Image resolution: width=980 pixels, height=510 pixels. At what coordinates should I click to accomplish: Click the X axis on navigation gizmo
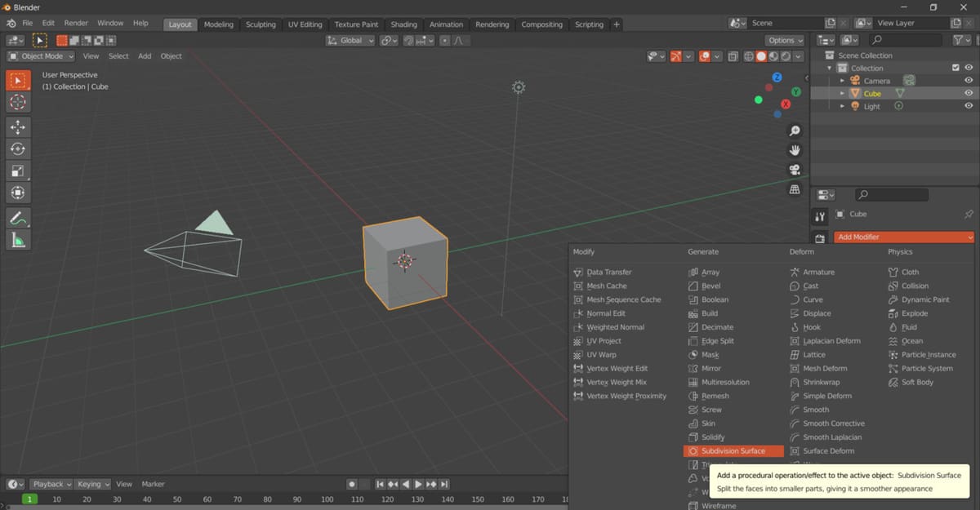click(x=786, y=104)
